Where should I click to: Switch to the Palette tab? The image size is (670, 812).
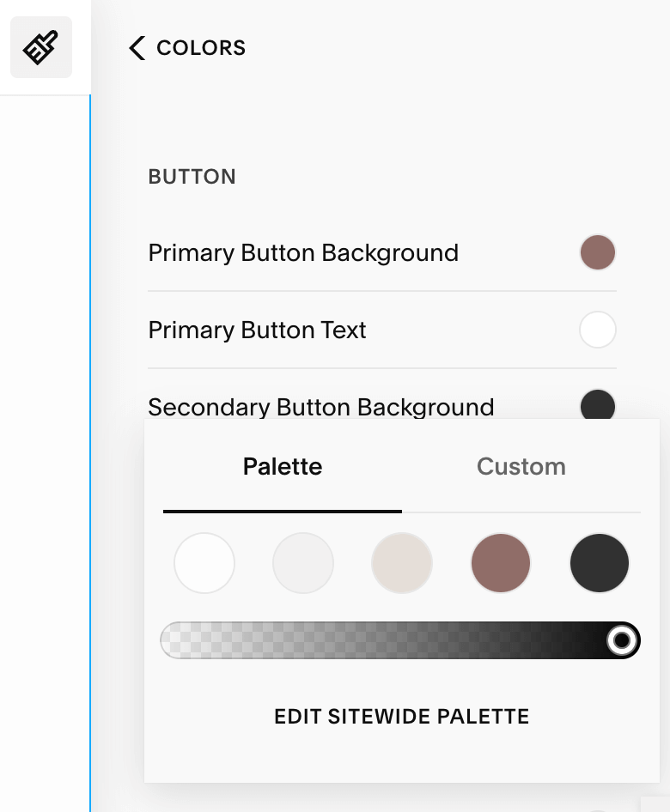click(x=283, y=467)
